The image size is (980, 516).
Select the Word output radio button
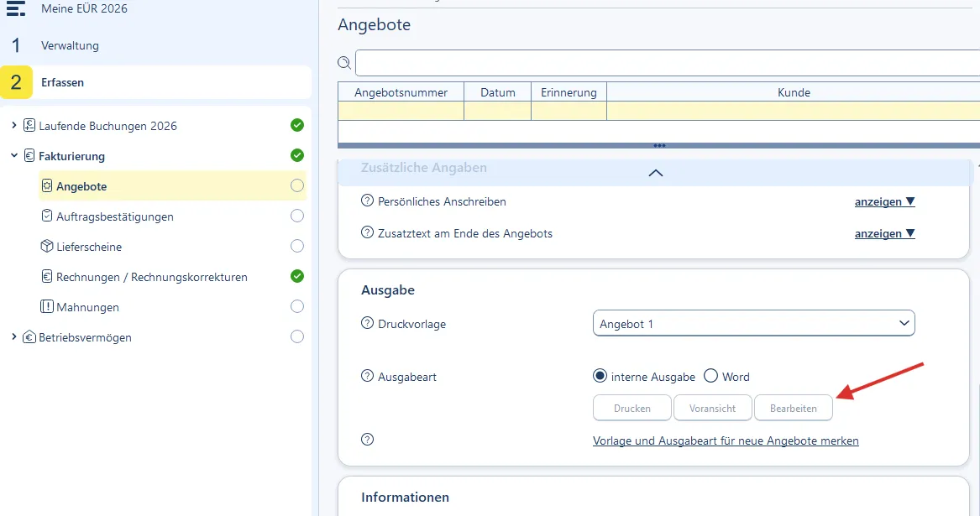click(710, 376)
